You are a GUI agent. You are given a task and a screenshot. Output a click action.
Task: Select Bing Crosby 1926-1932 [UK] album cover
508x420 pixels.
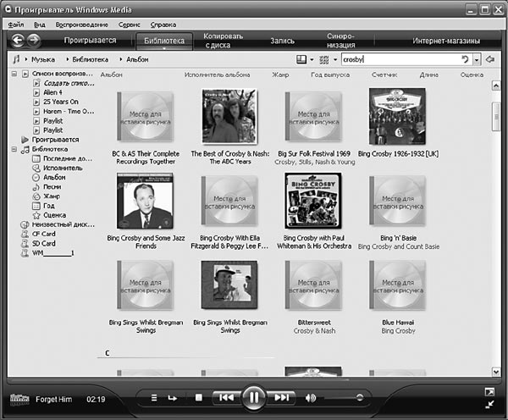click(397, 116)
